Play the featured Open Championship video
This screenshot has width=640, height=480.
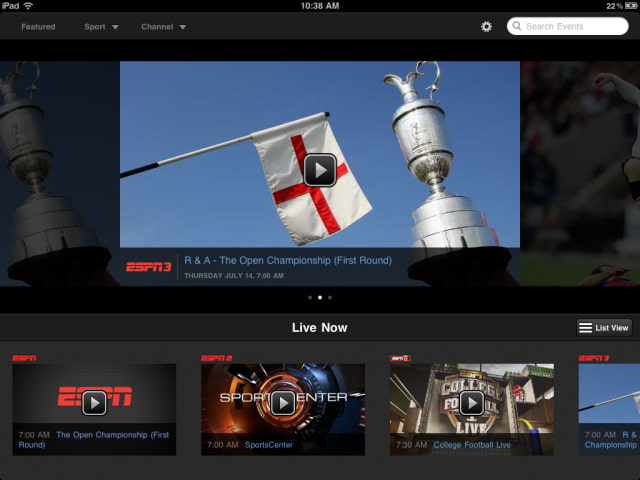pyautogui.click(x=320, y=170)
